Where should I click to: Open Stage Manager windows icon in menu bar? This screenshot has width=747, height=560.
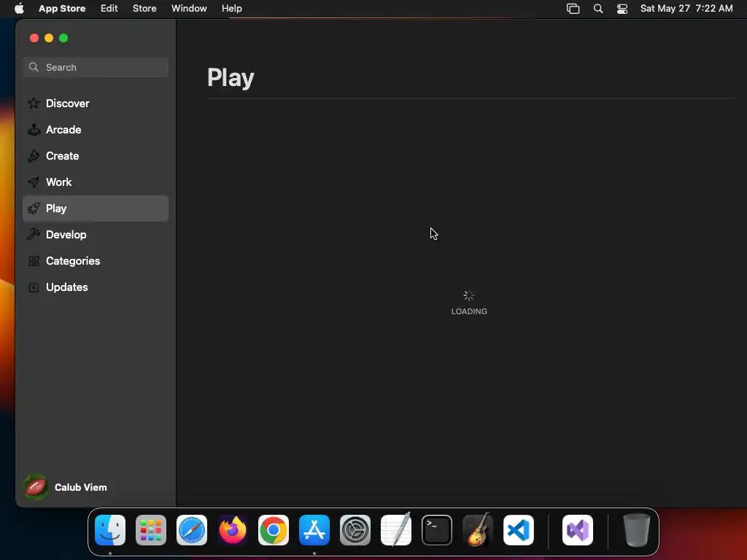point(573,9)
